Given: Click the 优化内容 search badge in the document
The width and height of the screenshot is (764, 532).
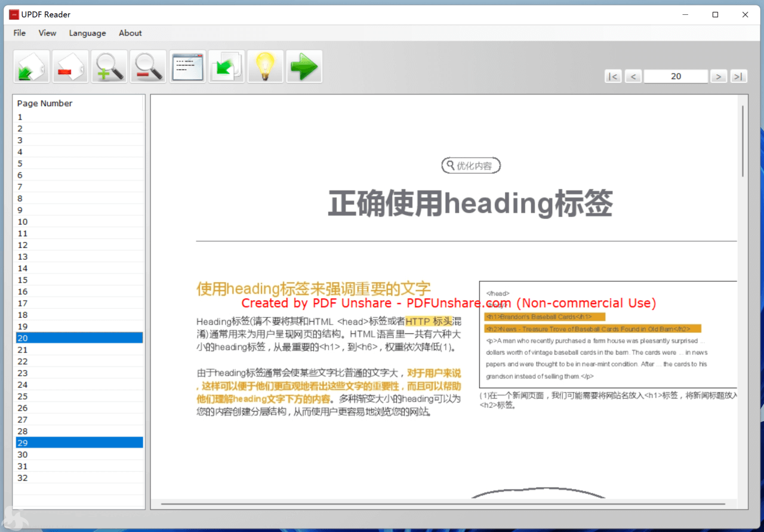Looking at the screenshot, I should 470,166.
